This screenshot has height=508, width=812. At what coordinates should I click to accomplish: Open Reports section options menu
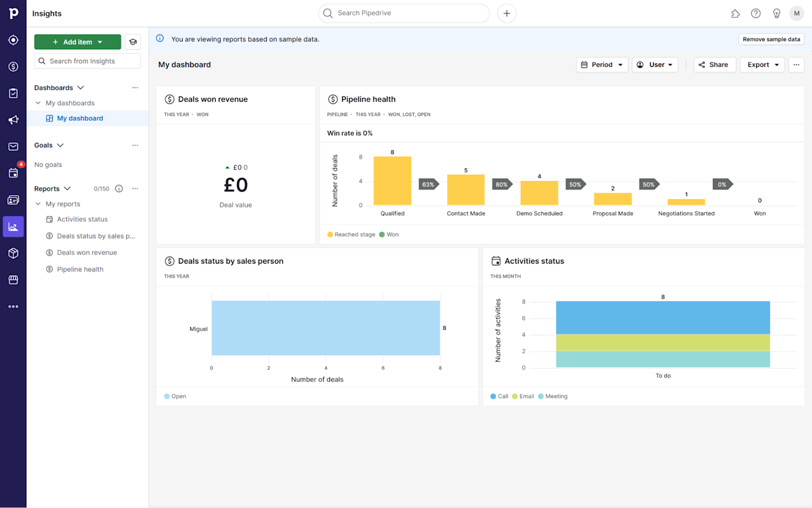tap(135, 189)
